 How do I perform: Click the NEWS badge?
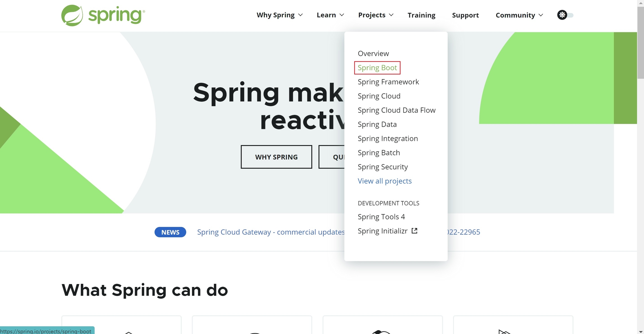pos(170,232)
